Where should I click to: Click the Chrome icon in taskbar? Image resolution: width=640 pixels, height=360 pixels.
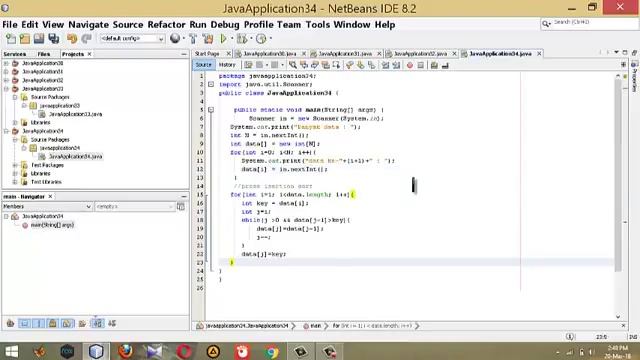pyautogui.click(x=271, y=351)
